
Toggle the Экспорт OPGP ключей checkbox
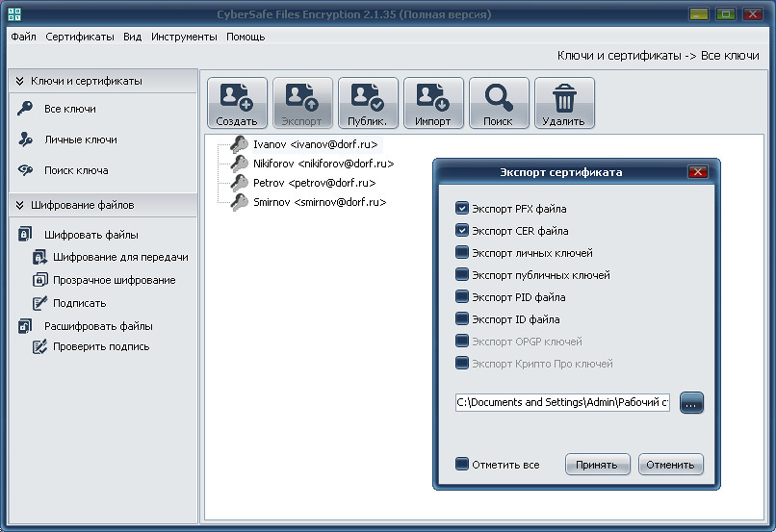point(462,342)
